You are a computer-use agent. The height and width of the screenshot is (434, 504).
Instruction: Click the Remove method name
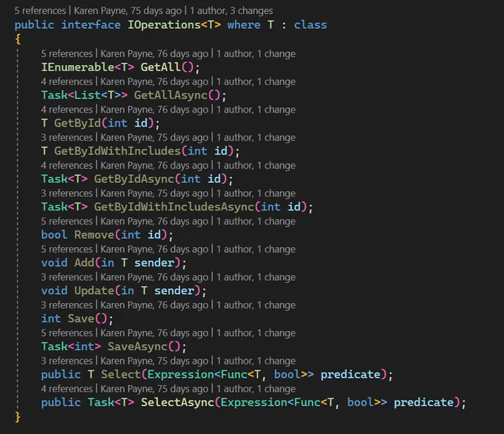pos(94,235)
